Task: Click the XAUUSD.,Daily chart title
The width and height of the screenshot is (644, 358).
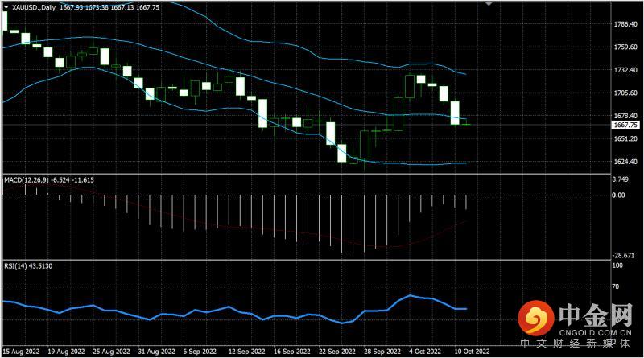Action: [34, 7]
